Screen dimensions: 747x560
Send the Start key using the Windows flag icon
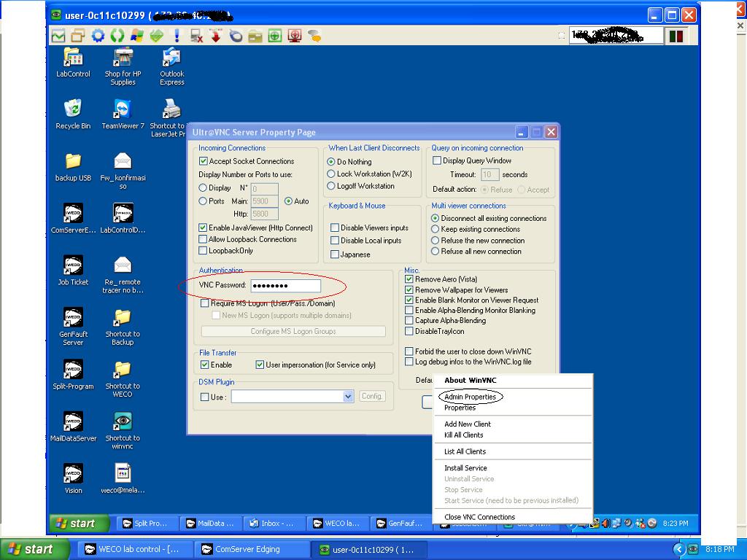click(136, 36)
